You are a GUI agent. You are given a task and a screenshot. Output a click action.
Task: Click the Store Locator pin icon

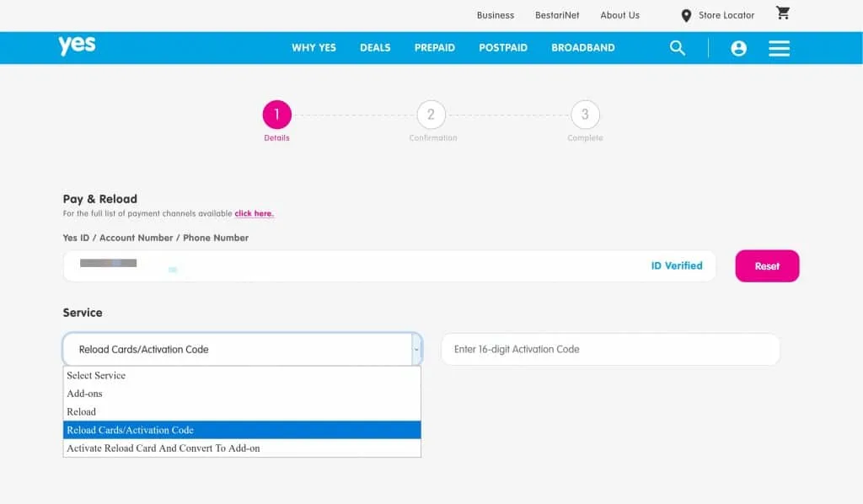pyautogui.click(x=686, y=16)
